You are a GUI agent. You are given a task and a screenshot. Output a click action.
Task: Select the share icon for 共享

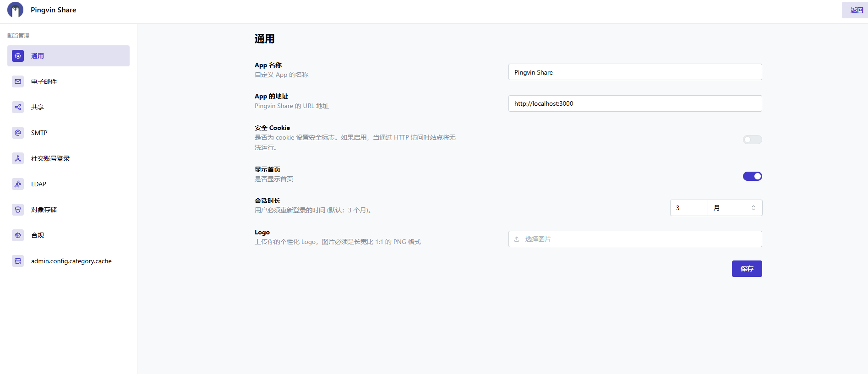coord(18,107)
